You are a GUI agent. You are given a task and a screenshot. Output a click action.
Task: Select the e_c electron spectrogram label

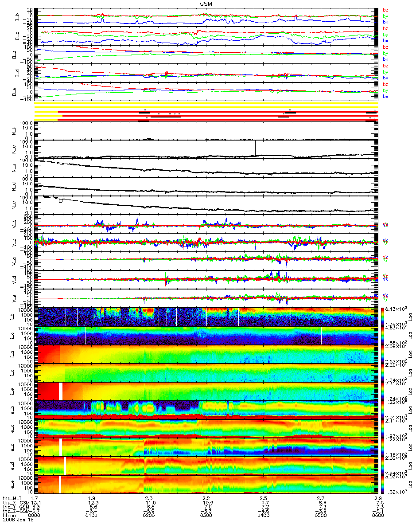pos(13,428)
